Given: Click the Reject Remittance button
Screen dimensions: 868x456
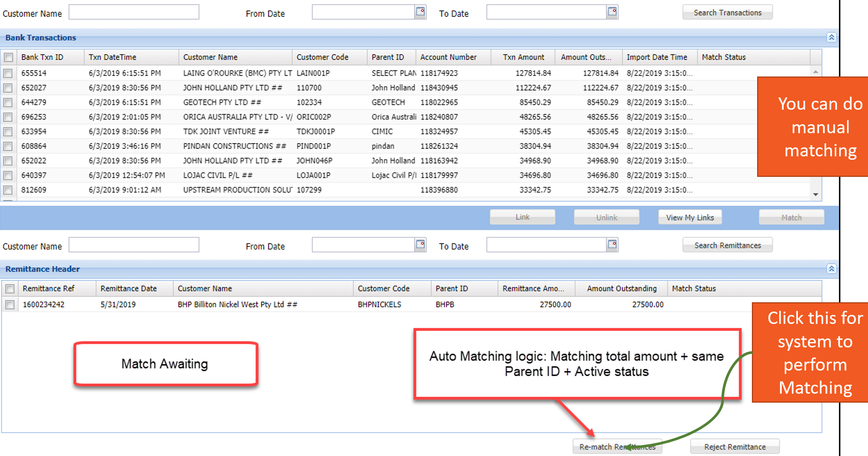Looking at the screenshot, I should pyautogui.click(x=734, y=447).
